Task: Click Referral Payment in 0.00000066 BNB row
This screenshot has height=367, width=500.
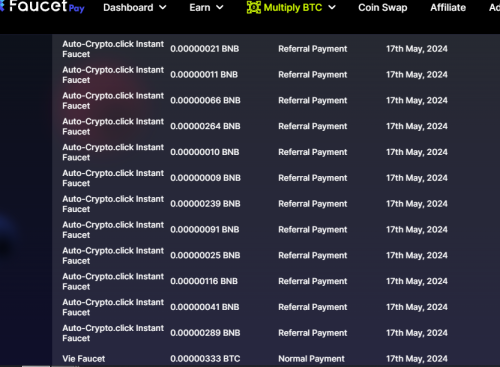Action: coord(313,101)
